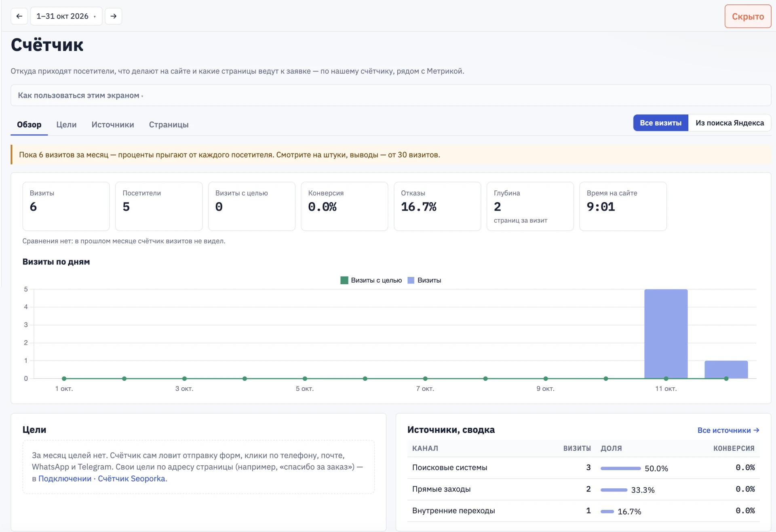This screenshot has height=532, width=776.
Task: Click the 'Источники, сводка' heading
Action: point(451,430)
